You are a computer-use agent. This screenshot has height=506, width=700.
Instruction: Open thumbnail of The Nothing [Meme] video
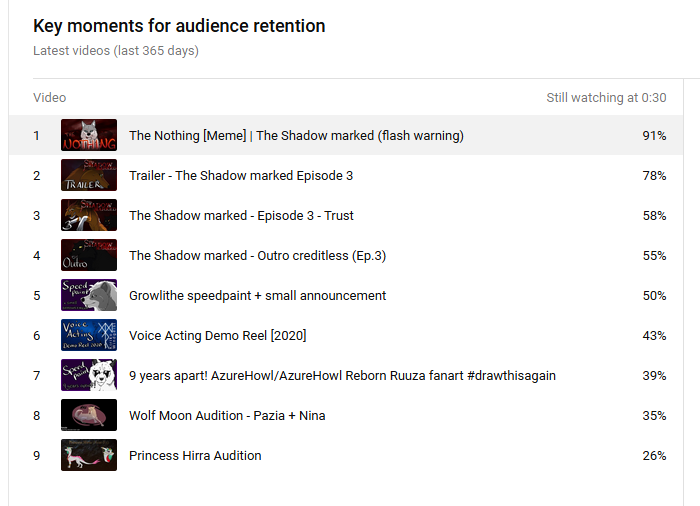(89, 135)
